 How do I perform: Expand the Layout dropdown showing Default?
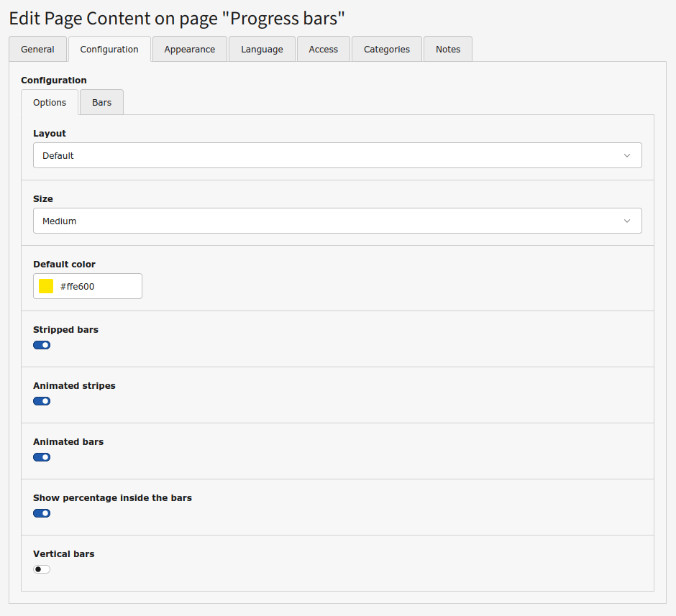pos(337,155)
